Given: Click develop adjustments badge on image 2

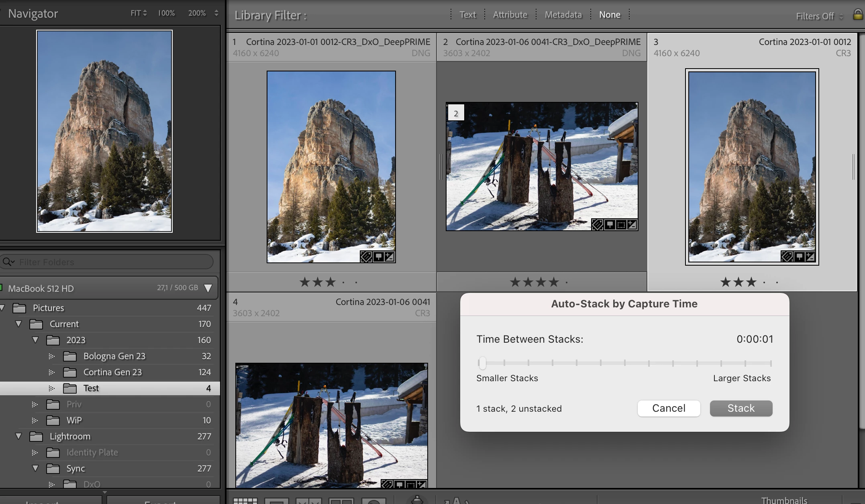Looking at the screenshot, I should (x=632, y=225).
